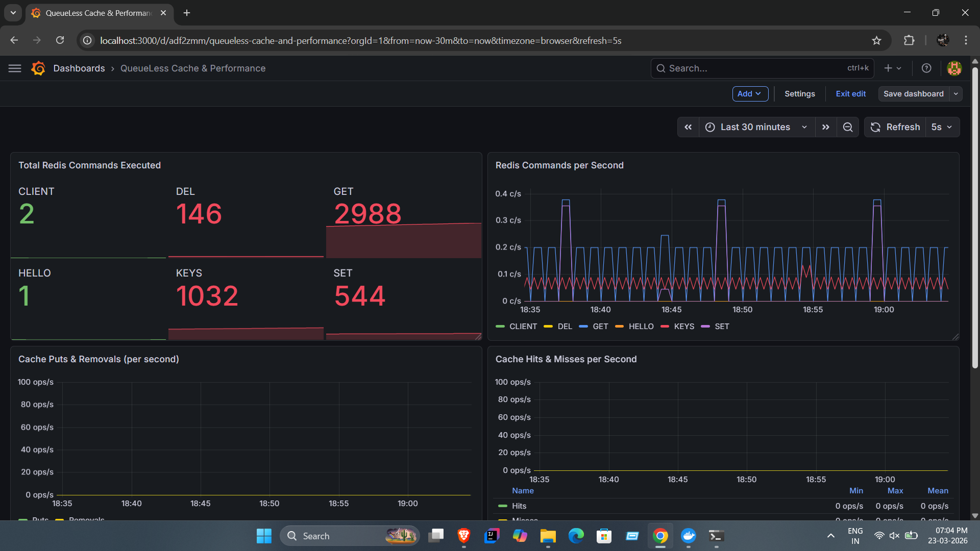Sort legend by Mean column
Viewport: 980px width, 551px height.
pos(938,491)
